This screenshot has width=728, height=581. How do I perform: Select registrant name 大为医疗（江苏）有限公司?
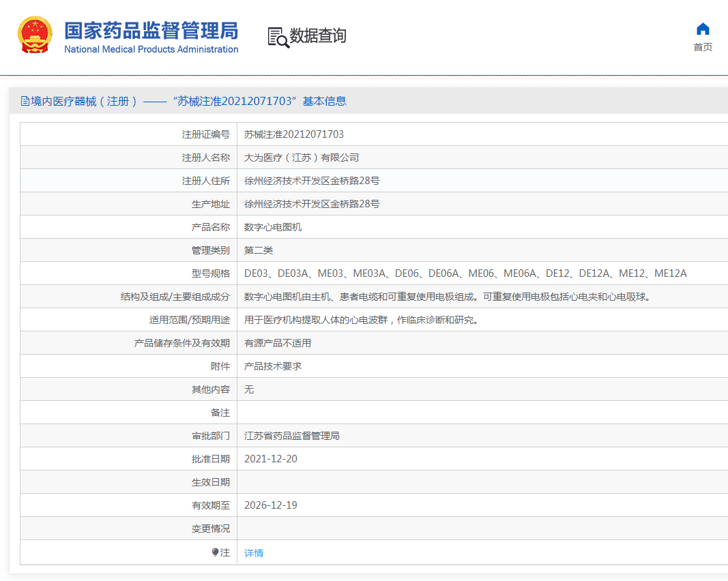click(302, 158)
